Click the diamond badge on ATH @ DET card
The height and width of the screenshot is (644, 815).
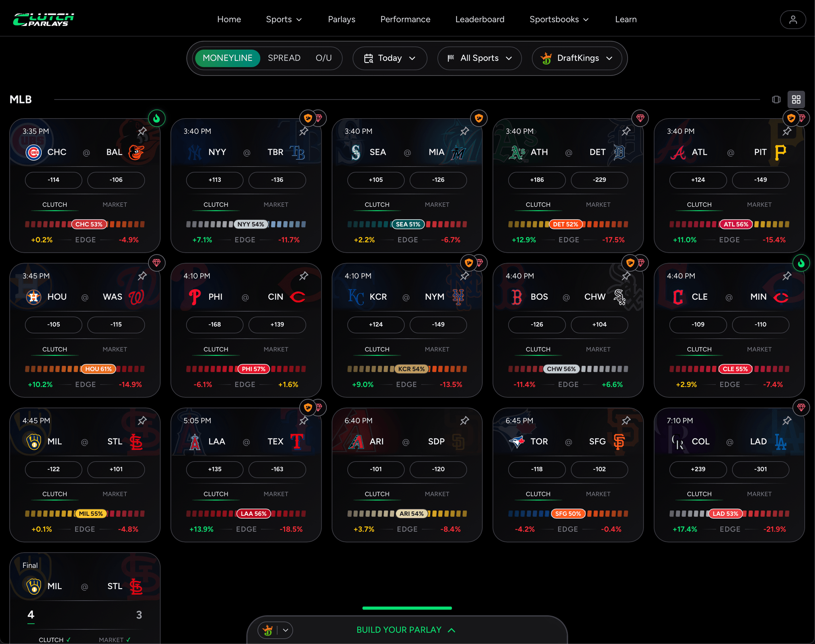point(640,118)
